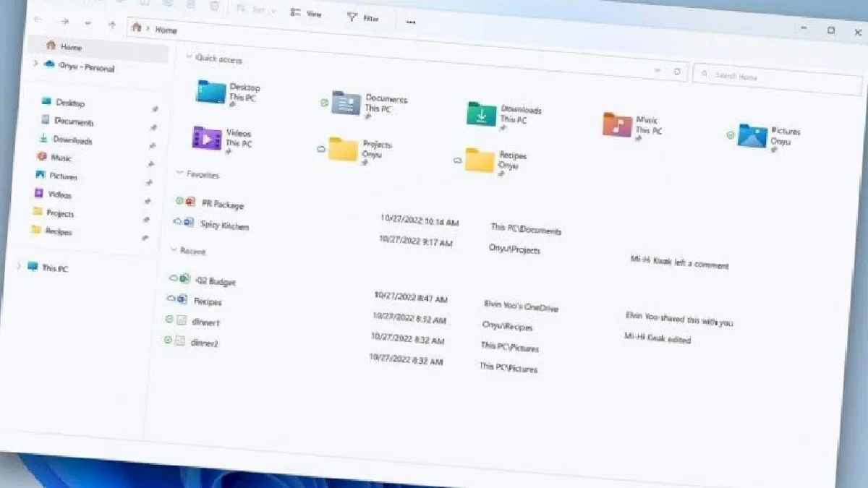Open Projects in the sidebar
Screen dimensions: 868x488
(54, 213)
